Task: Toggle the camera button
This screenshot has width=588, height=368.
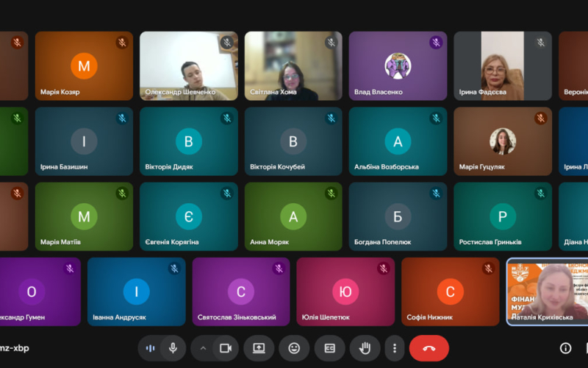Action: [x=226, y=348]
